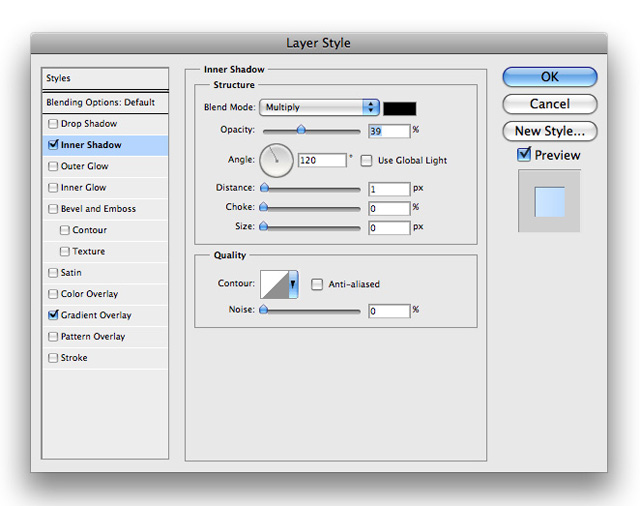Click the Choke slider handle

tap(264, 207)
